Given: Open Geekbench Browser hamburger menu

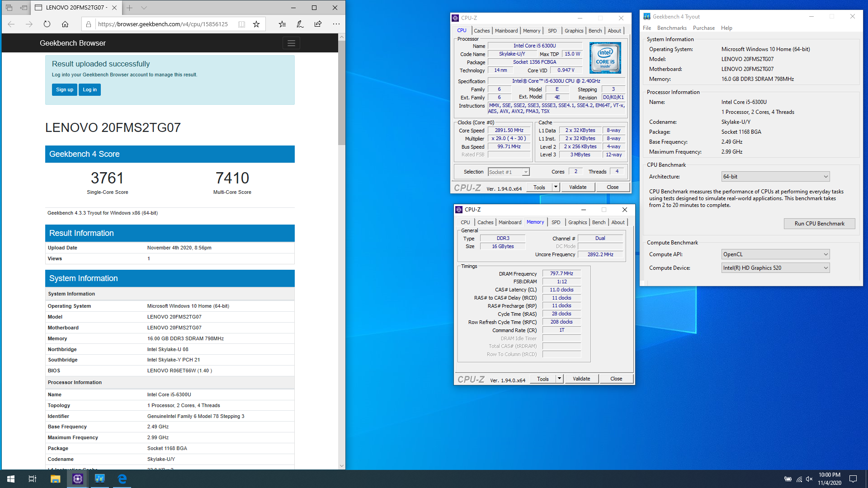Looking at the screenshot, I should click(x=291, y=43).
